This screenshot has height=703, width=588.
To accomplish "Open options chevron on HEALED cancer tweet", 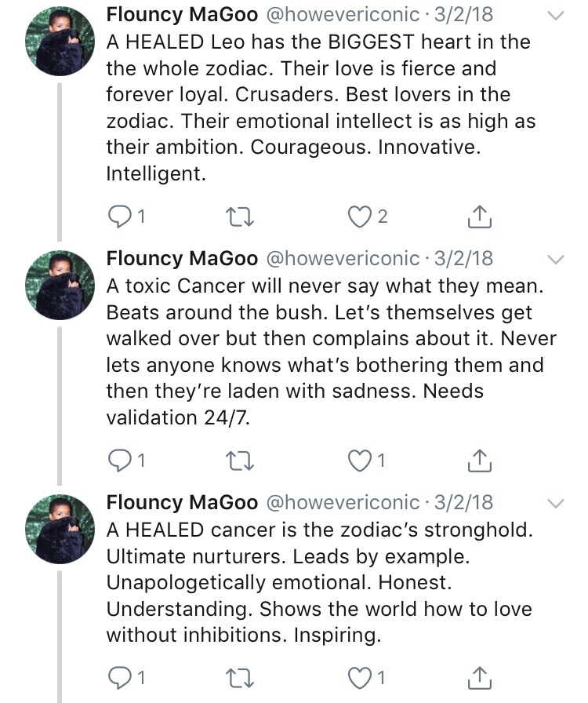I will (555, 503).
